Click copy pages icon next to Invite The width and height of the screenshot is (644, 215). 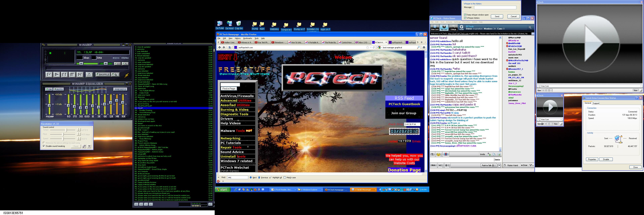[494, 154]
